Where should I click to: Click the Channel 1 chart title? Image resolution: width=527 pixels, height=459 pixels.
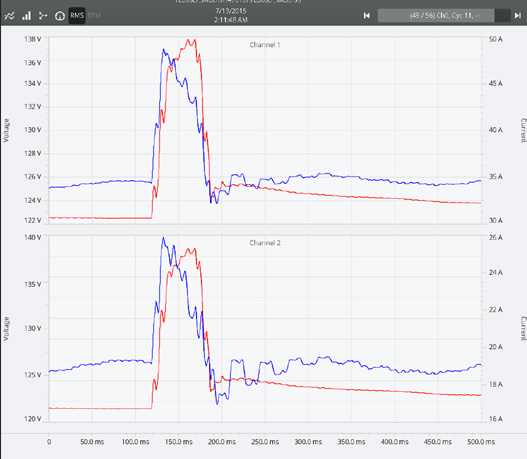tap(265, 45)
